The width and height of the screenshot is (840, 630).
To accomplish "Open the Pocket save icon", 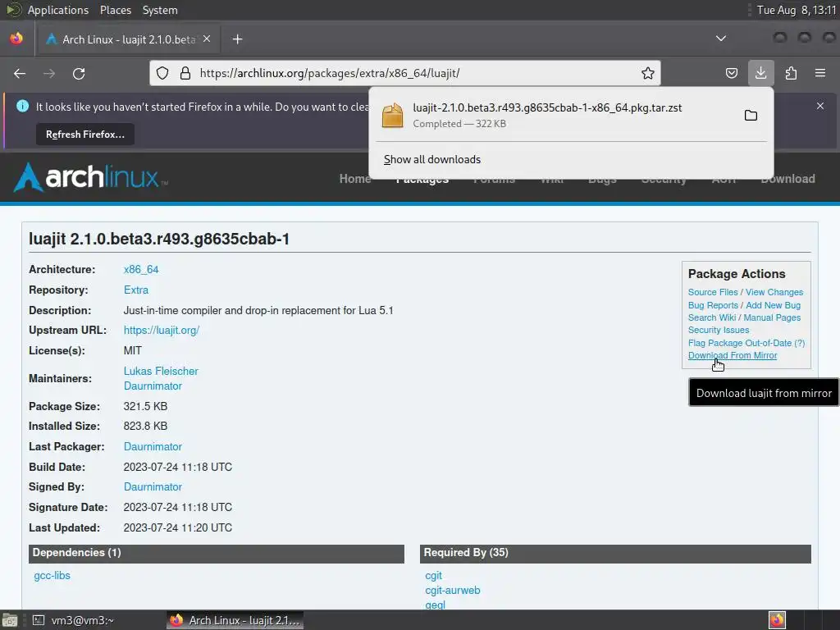I will [731, 73].
